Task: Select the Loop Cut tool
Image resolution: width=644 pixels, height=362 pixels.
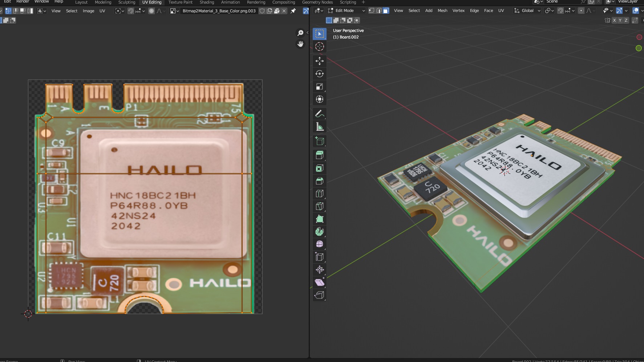Action: 320,194
